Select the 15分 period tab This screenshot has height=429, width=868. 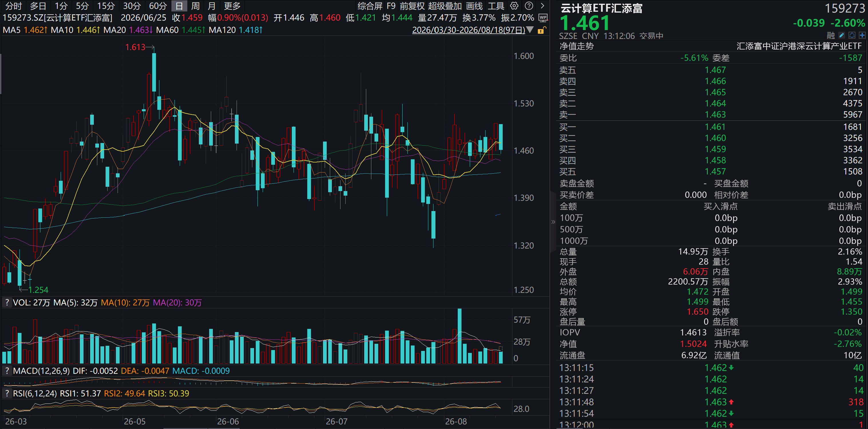(106, 6)
